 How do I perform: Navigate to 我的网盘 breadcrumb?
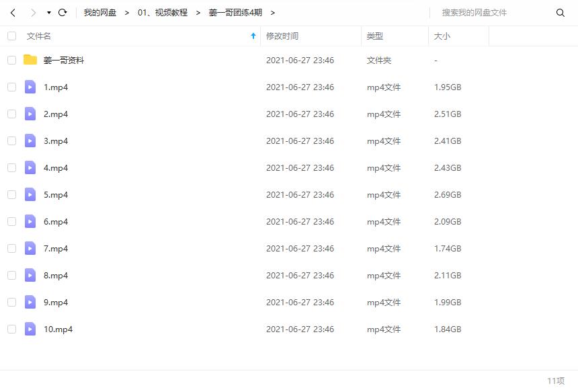click(x=100, y=13)
